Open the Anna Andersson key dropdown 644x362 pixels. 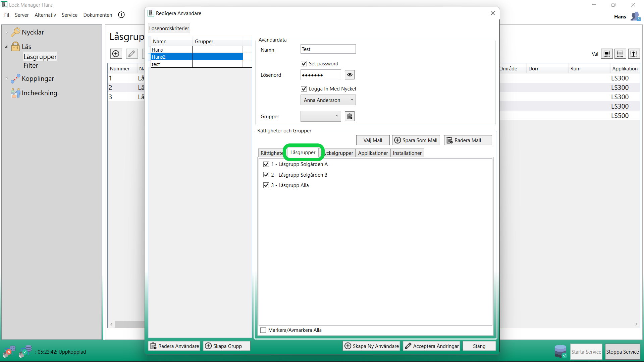point(328,100)
